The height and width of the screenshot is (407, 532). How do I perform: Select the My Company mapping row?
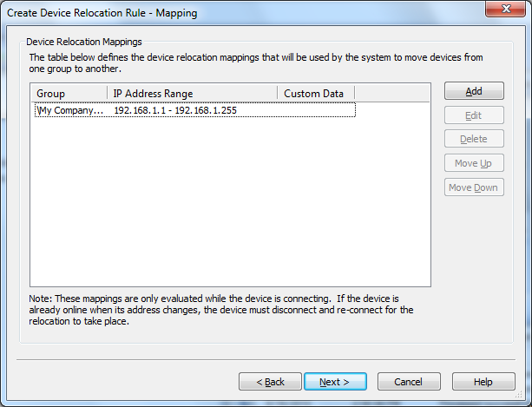(x=195, y=110)
